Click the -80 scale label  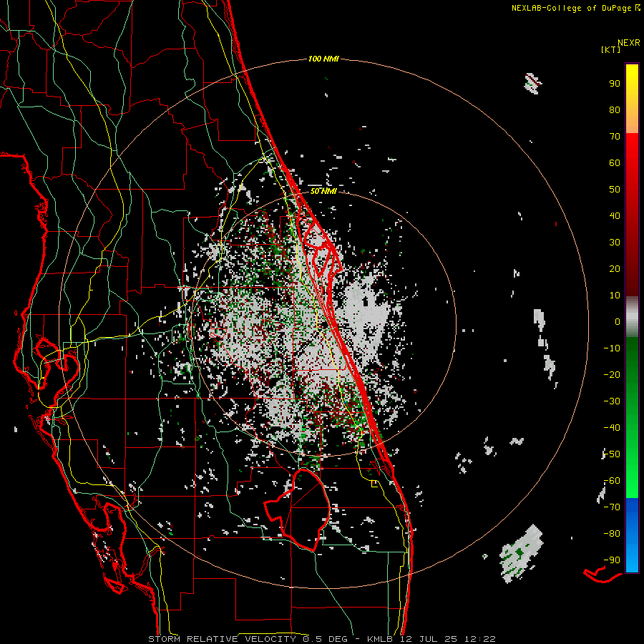[x=612, y=534]
